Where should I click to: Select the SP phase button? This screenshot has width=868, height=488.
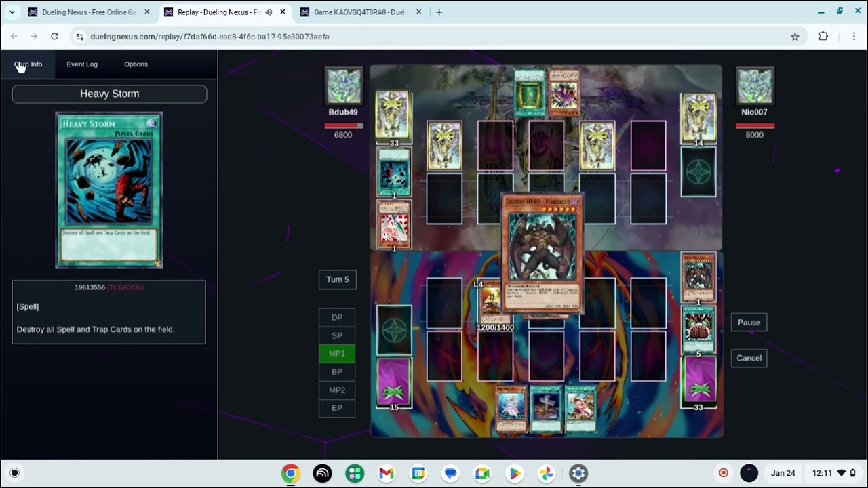337,335
